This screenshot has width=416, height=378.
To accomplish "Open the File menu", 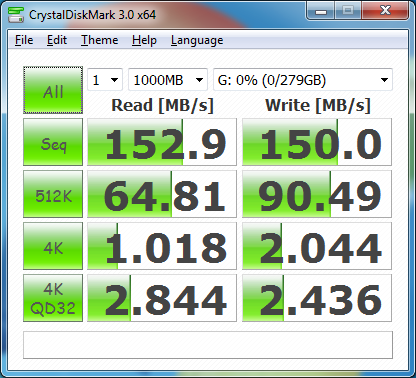I will coord(24,40).
